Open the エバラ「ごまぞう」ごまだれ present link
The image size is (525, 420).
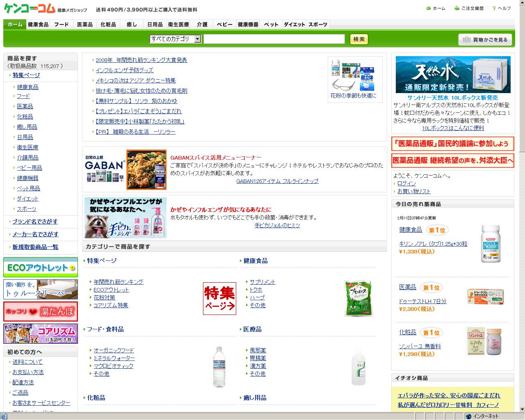[138, 111]
